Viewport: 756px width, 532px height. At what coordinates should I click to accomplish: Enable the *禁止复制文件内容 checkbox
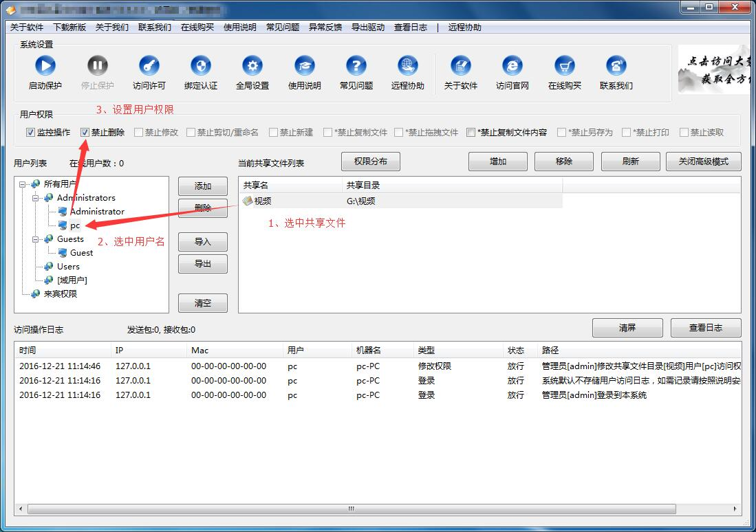point(471,132)
